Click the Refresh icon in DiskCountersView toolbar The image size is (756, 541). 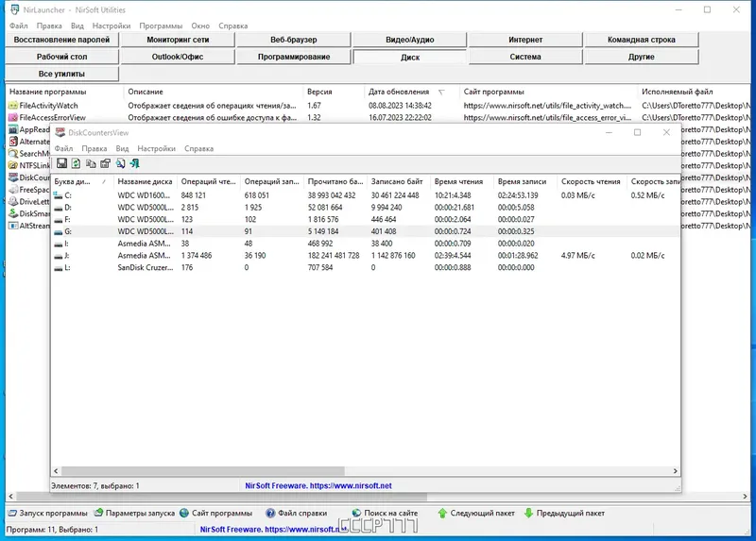(x=77, y=163)
